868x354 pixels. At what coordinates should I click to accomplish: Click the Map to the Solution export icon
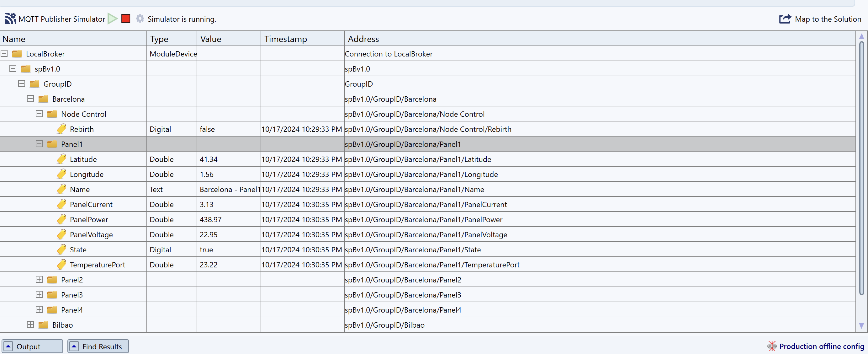tap(785, 19)
